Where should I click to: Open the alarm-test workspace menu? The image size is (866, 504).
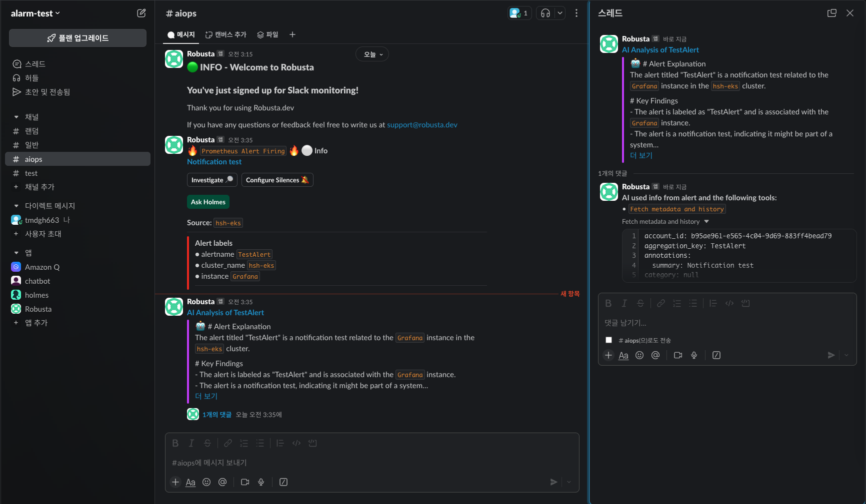[35, 13]
